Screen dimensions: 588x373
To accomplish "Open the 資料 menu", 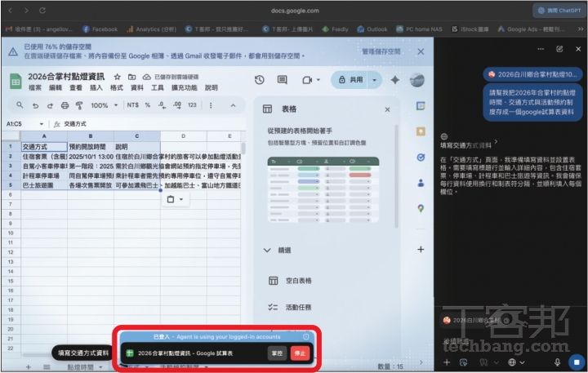I will [137, 87].
